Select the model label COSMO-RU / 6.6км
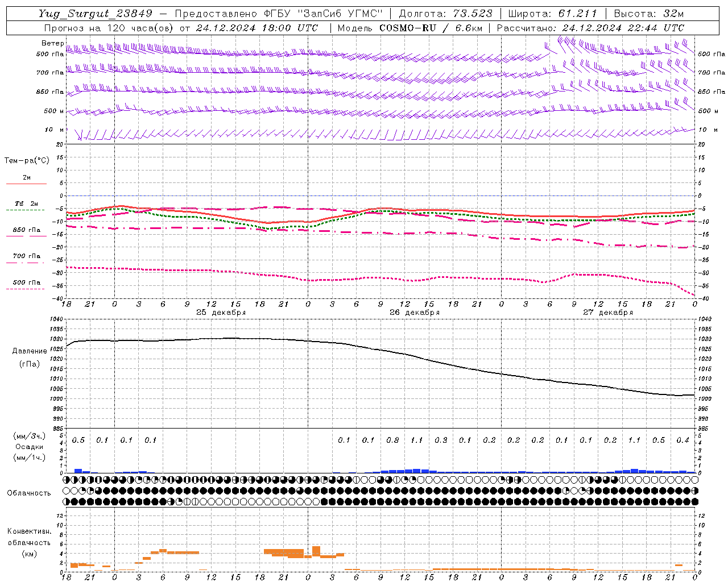Screen dimensions: 728x582 coord(431,28)
